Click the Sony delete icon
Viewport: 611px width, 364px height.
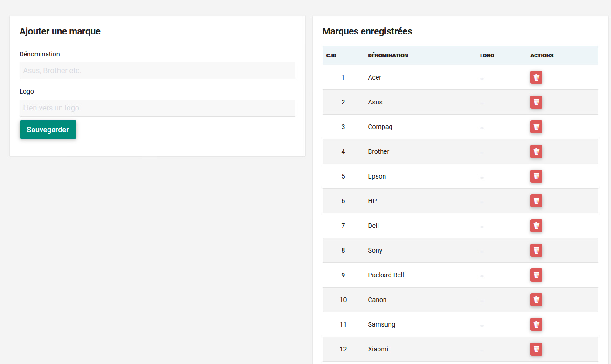pos(536,250)
